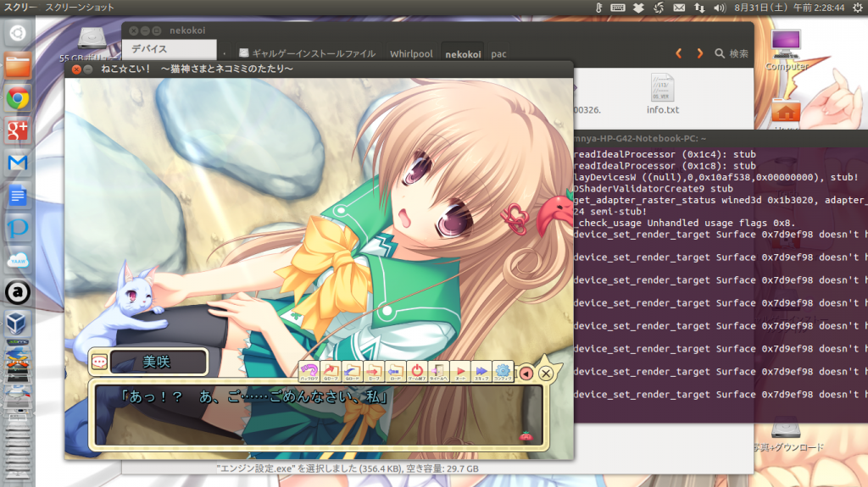Viewport: 868px width, 487px height.
Task: Open the clock showing 8月31日 午前 2:28:44
Action: (789, 8)
